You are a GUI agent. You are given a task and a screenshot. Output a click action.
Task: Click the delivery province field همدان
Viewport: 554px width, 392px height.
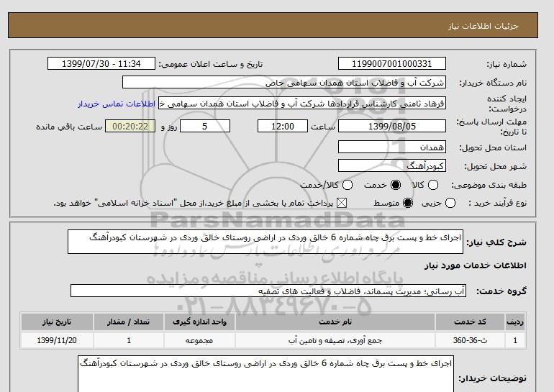[392, 147]
